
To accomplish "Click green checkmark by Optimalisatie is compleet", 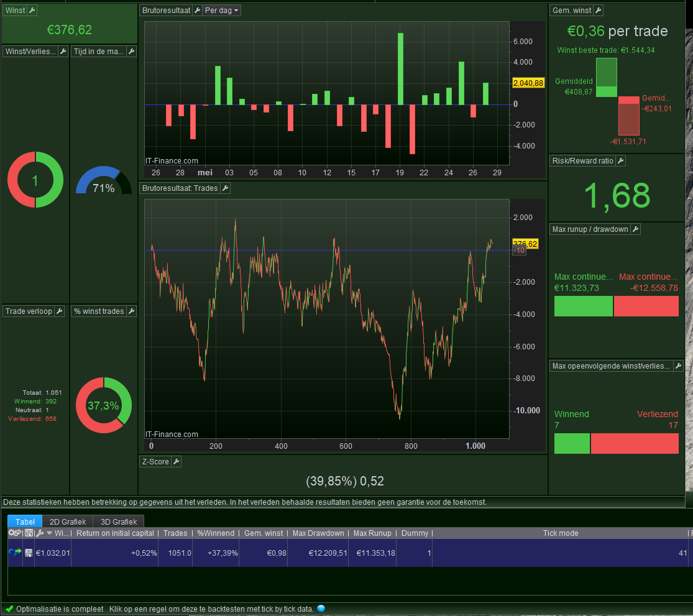I will [x=9, y=609].
